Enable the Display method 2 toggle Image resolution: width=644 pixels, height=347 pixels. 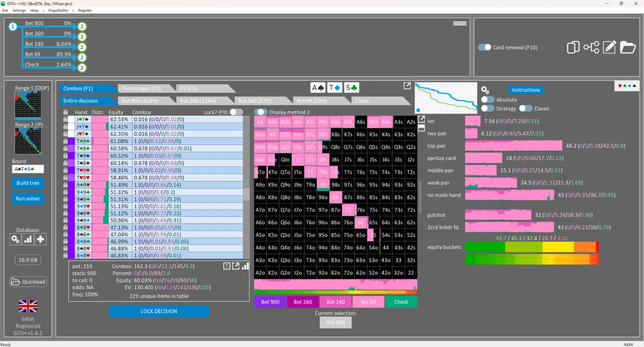click(261, 112)
